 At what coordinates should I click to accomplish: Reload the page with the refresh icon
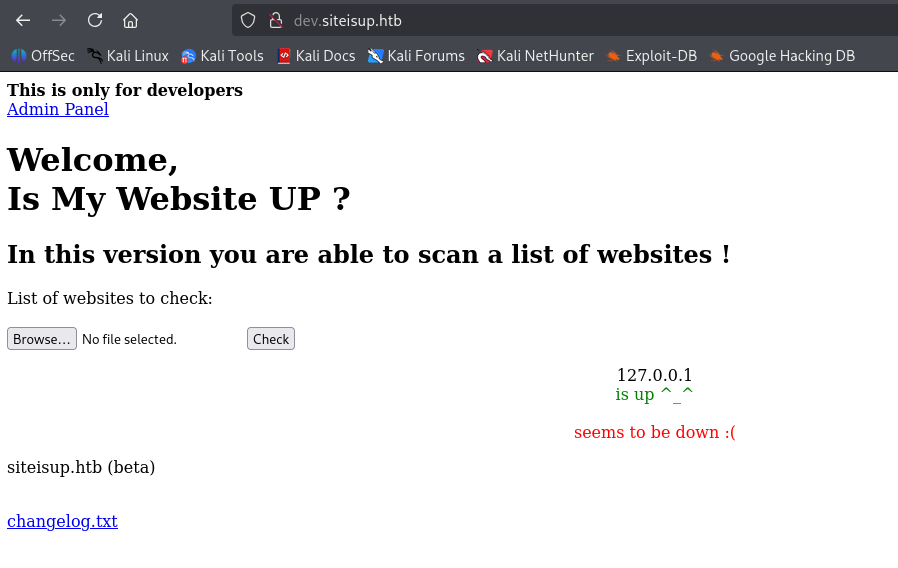[x=95, y=21]
